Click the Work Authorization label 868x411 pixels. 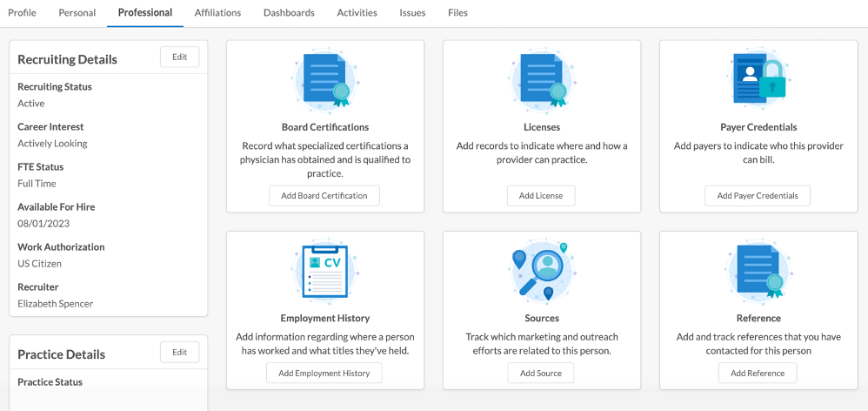tap(62, 246)
